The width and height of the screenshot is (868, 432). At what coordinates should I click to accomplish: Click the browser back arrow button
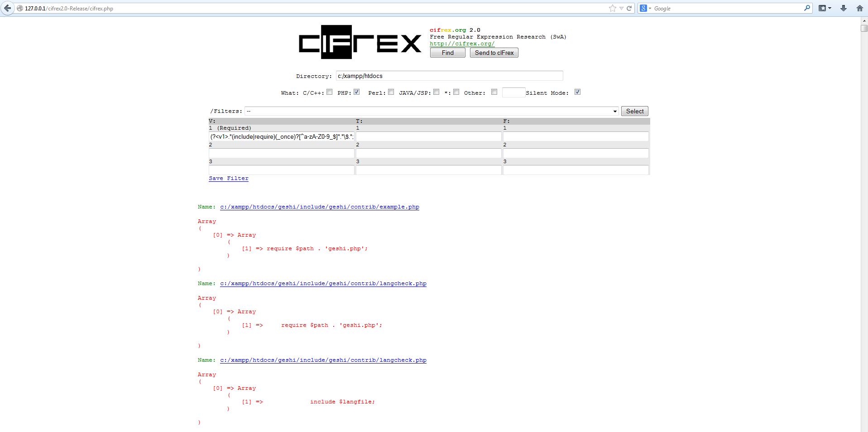click(7, 8)
